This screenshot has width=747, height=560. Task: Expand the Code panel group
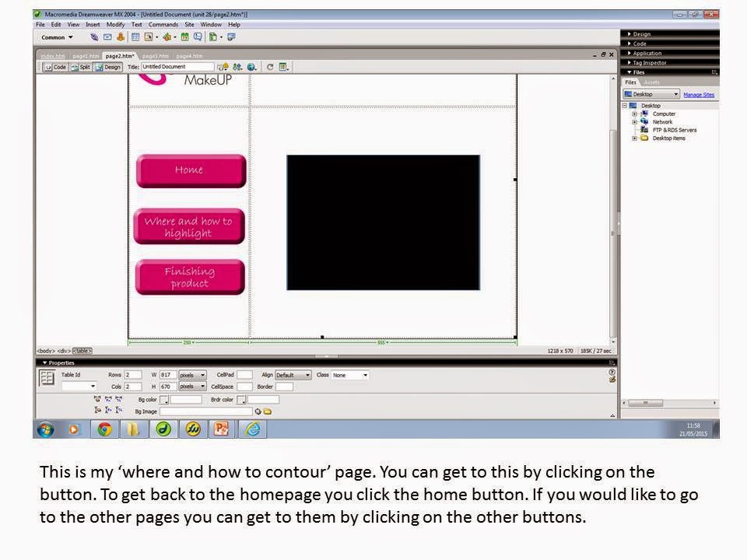637,44
